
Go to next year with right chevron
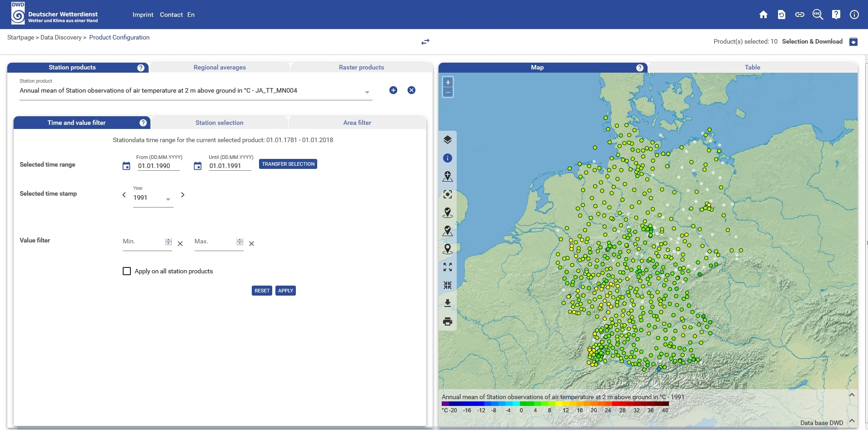(183, 195)
